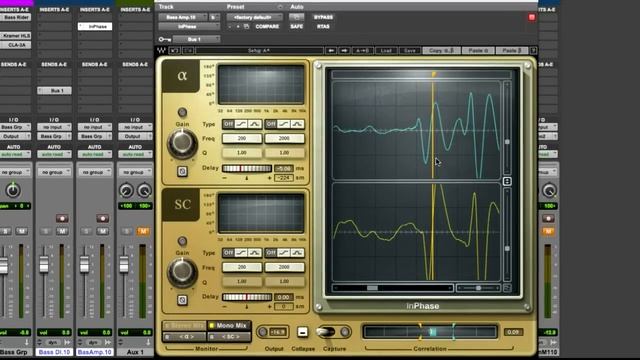Select the InPhase insert slot on BassAmp.10
Viewport: 640px width, 360px height.
pos(95,27)
